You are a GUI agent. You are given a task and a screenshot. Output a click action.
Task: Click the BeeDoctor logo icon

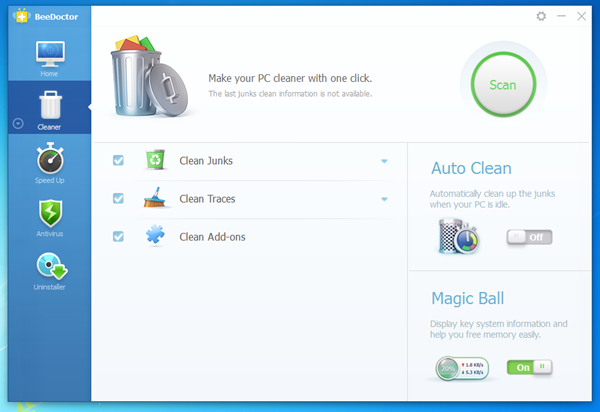click(22, 16)
